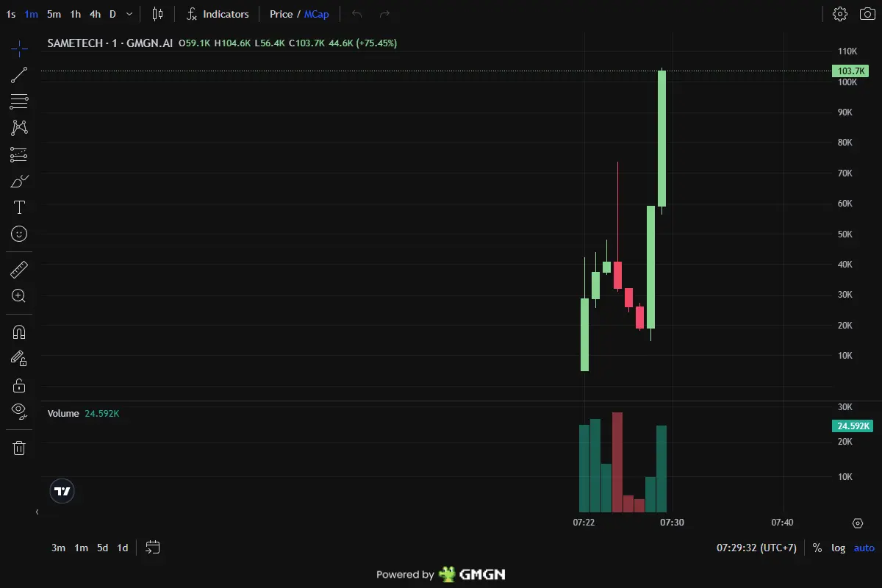Set the date range to 1d
Screen dimensions: 882x588
(x=123, y=548)
